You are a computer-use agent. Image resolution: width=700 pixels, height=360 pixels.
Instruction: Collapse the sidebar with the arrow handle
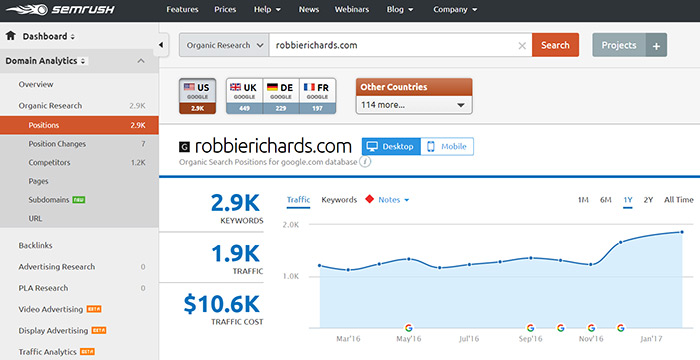161,45
